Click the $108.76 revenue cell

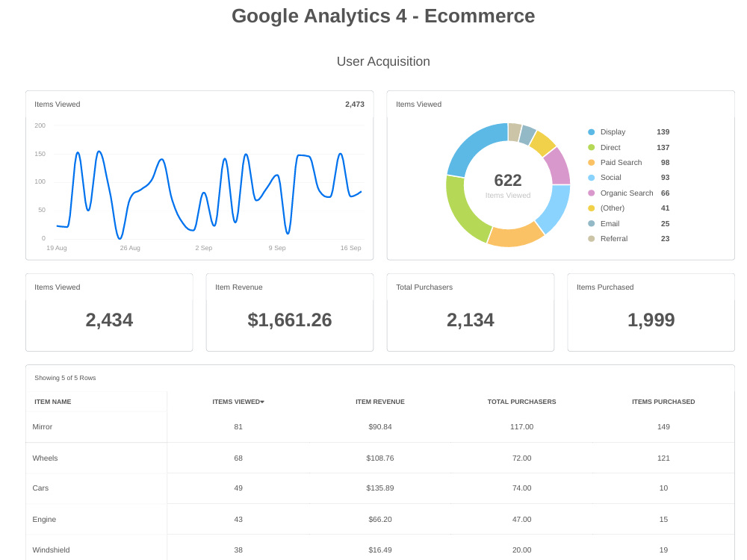coord(380,458)
